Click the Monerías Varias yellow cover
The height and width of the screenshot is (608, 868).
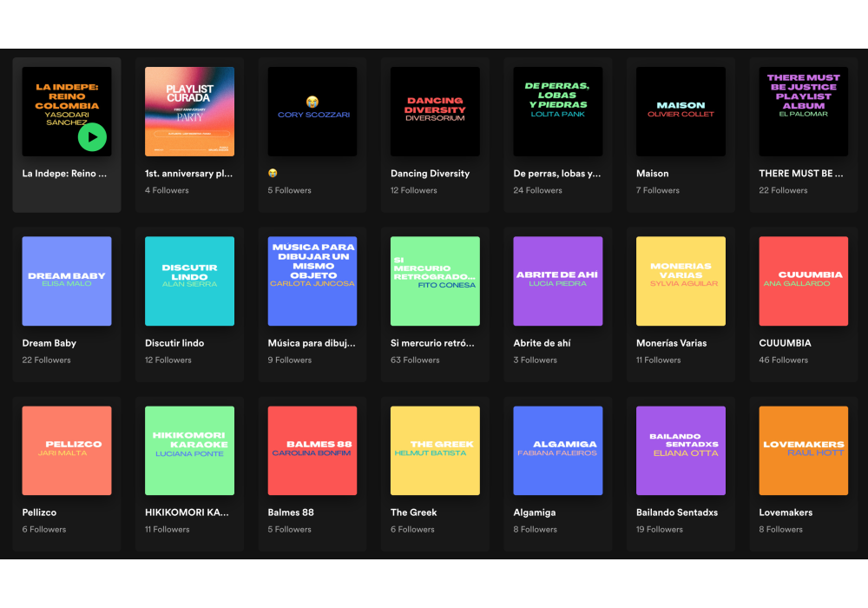click(681, 281)
